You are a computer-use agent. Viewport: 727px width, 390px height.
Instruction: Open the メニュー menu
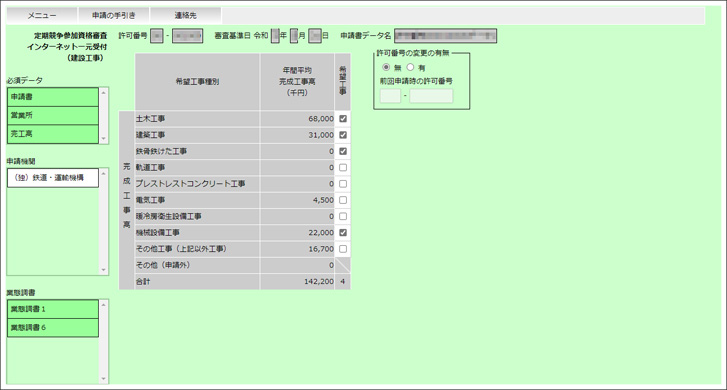point(42,15)
